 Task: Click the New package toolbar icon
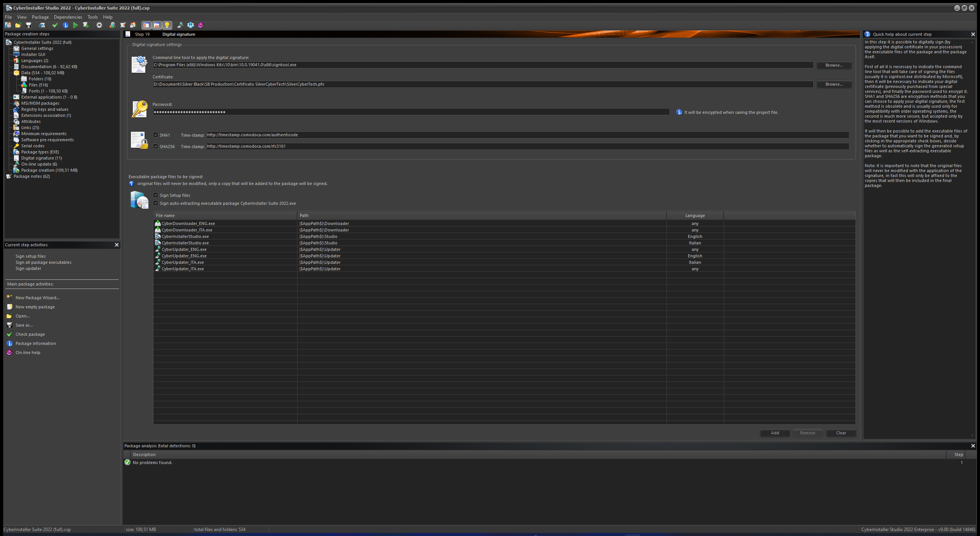click(8, 25)
